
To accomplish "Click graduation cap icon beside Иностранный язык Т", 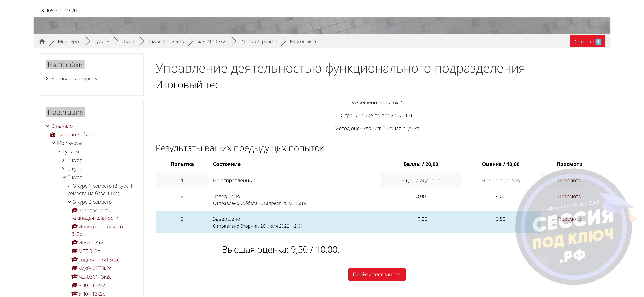I will [x=74, y=226].
